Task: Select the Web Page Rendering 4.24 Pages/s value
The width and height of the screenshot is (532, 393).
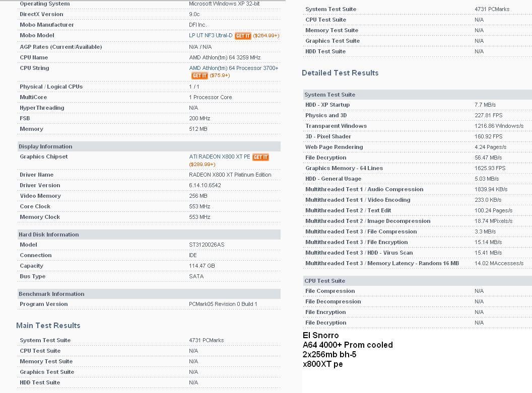Action: (x=491, y=147)
